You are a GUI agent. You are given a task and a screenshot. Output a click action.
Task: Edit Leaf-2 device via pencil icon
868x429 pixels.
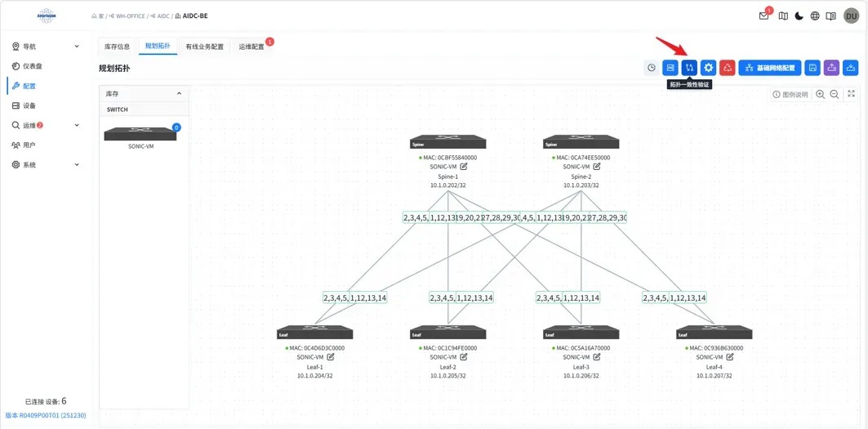click(x=463, y=357)
